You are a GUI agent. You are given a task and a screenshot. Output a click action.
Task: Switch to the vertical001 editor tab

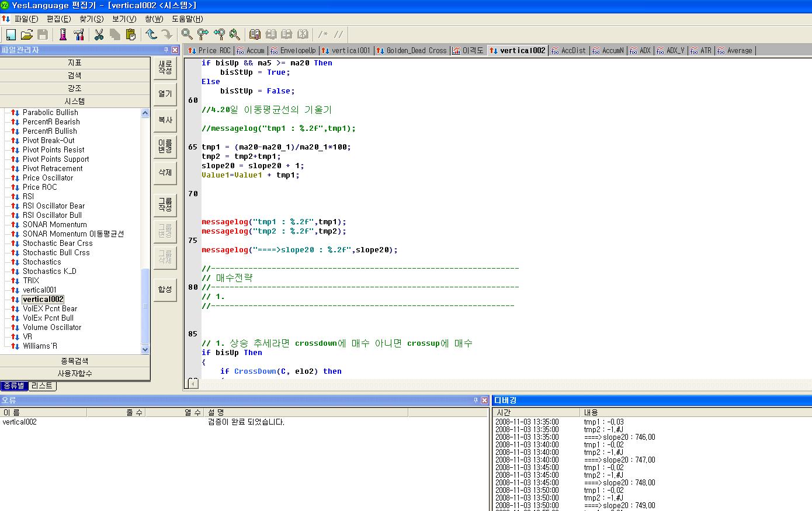point(346,50)
